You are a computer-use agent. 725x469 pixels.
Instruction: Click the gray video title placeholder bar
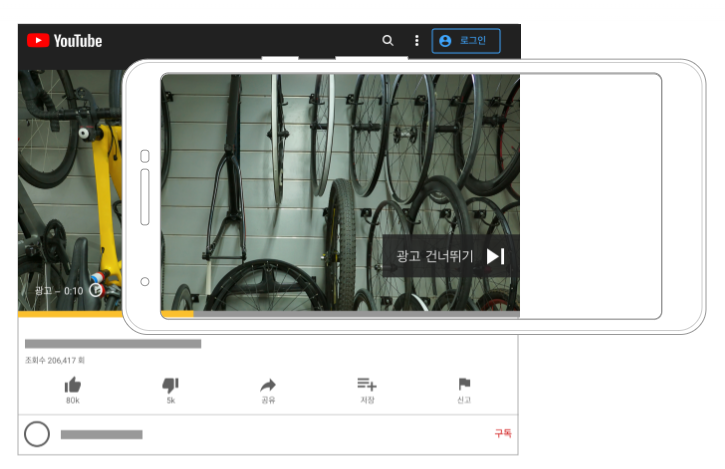pos(113,344)
